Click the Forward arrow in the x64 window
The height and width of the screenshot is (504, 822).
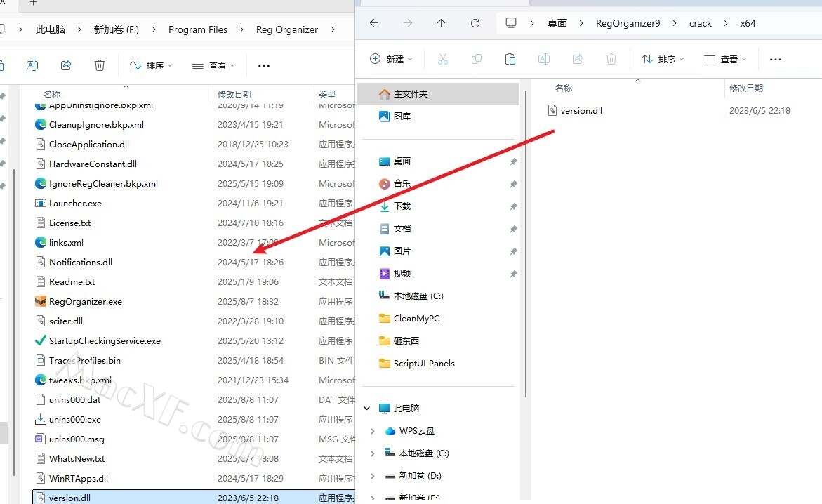pyautogui.click(x=407, y=23)
